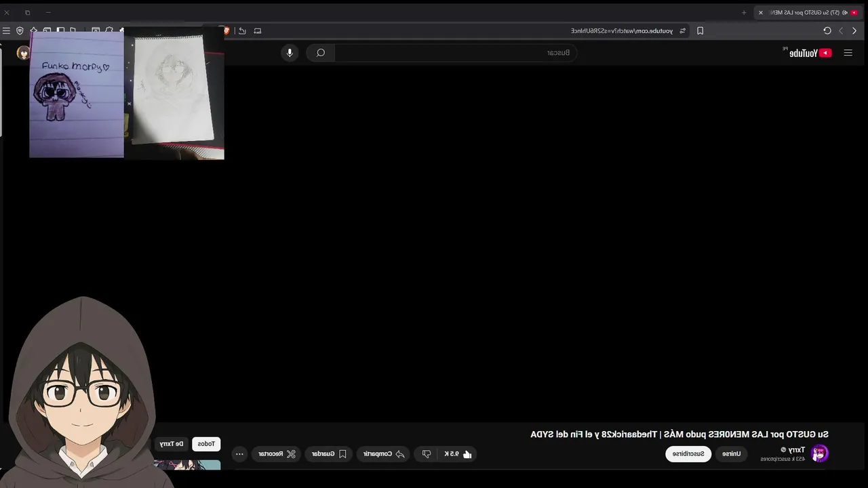Open the Txrry channel name link
This screenshot has height=488, width=868.
(x=797, y=450)
